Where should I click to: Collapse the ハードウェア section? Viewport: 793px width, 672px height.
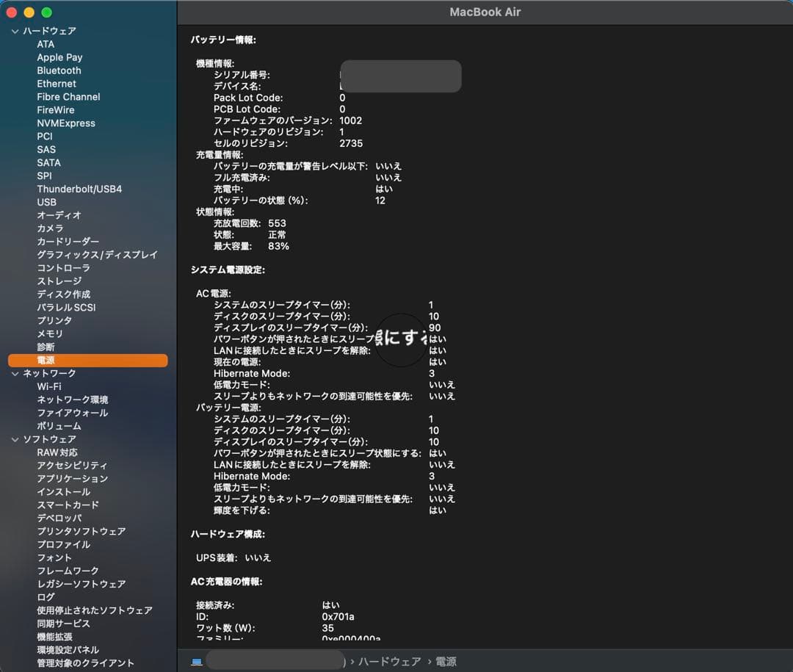[x=15, y=32]
